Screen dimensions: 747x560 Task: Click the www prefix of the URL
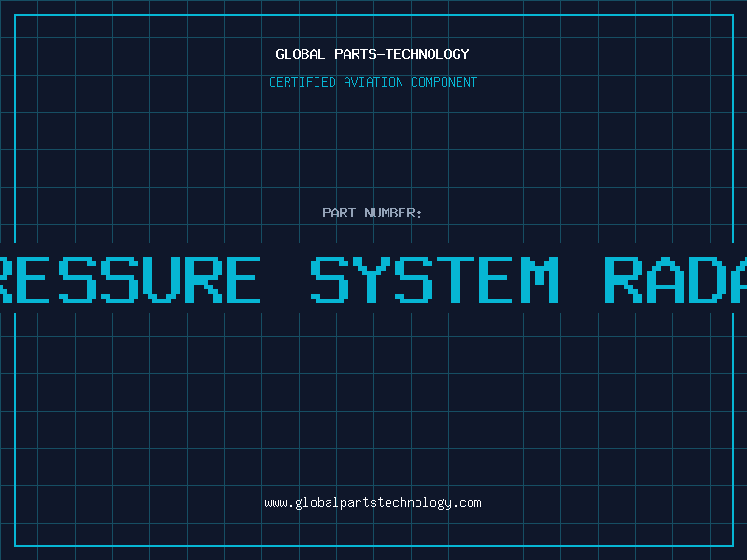coord(275,502)
